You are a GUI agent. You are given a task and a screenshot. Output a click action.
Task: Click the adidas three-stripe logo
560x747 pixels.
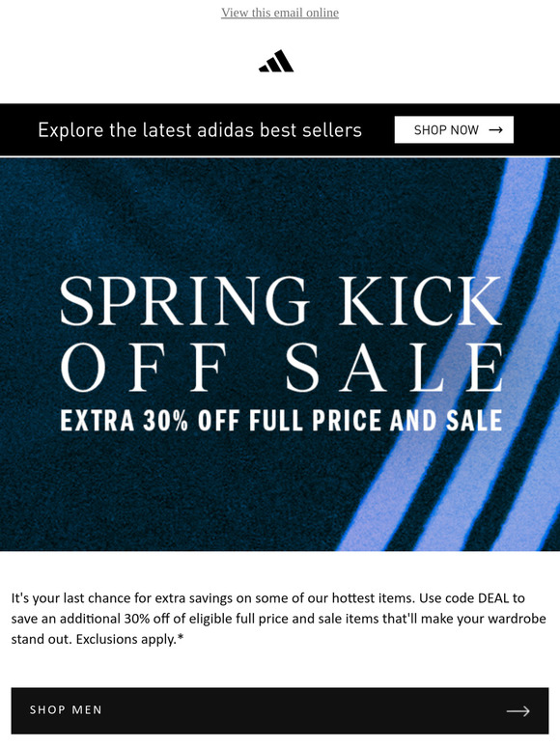(276, 61)
